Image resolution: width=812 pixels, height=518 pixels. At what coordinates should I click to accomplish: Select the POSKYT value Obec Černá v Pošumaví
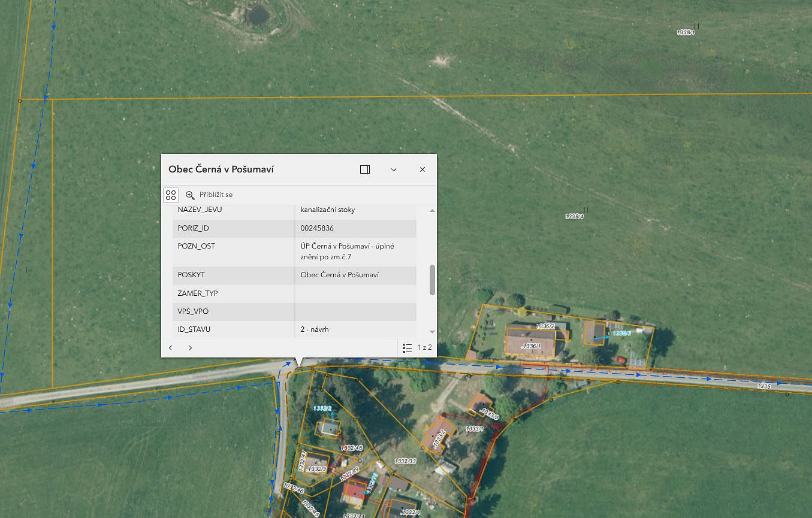point(340,275)
